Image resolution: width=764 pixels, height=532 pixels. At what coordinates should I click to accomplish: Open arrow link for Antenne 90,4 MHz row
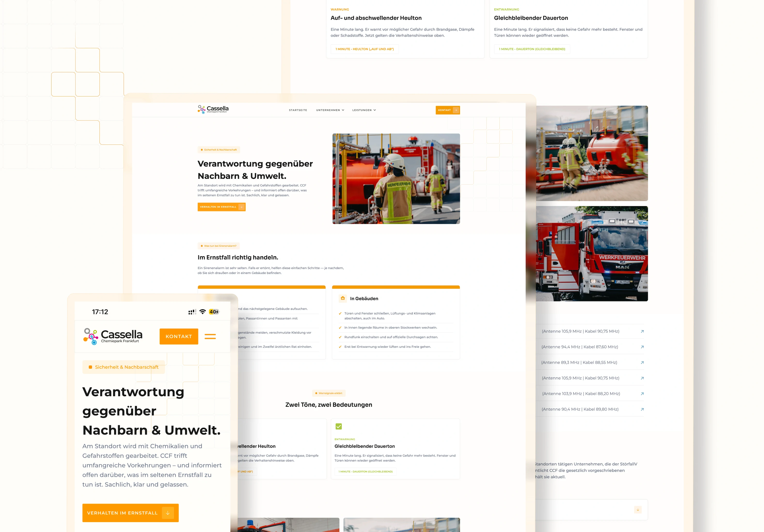642,410
